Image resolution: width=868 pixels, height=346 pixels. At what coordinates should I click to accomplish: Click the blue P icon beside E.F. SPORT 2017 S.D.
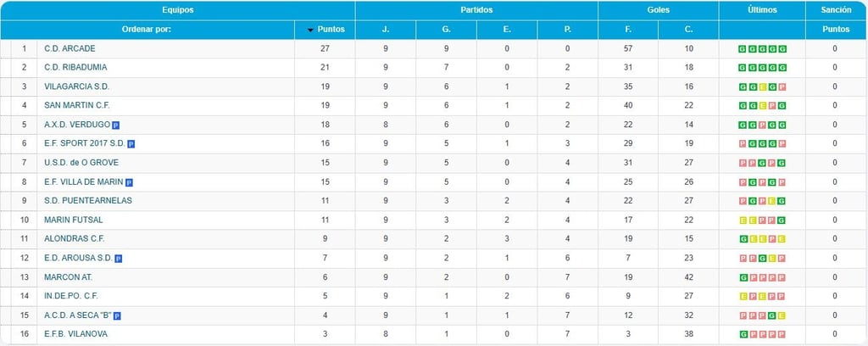(x=131, y=144)
